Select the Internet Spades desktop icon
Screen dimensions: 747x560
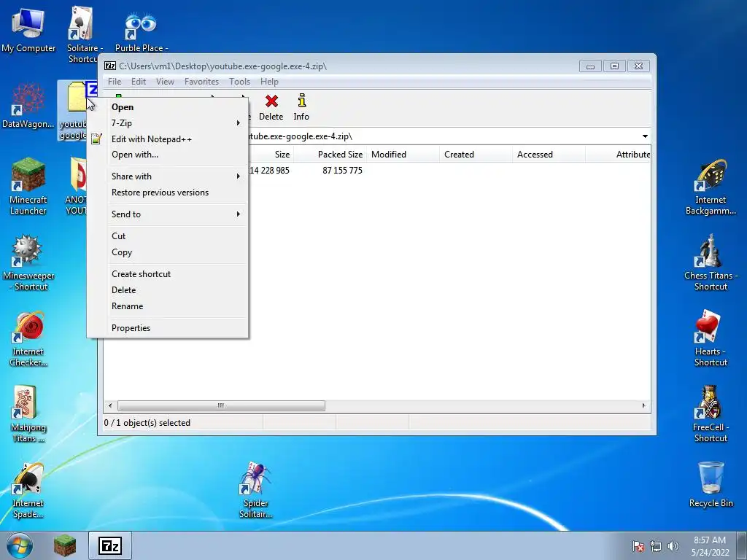28,491
